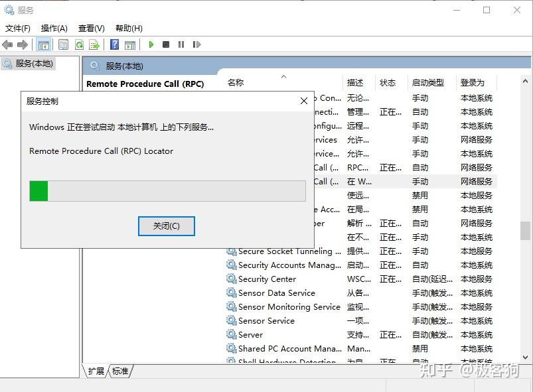Toggle the action pane toolbar icon
Image resolution: width=533 pixels, height=392 pixels.
(x=130, y=44)
